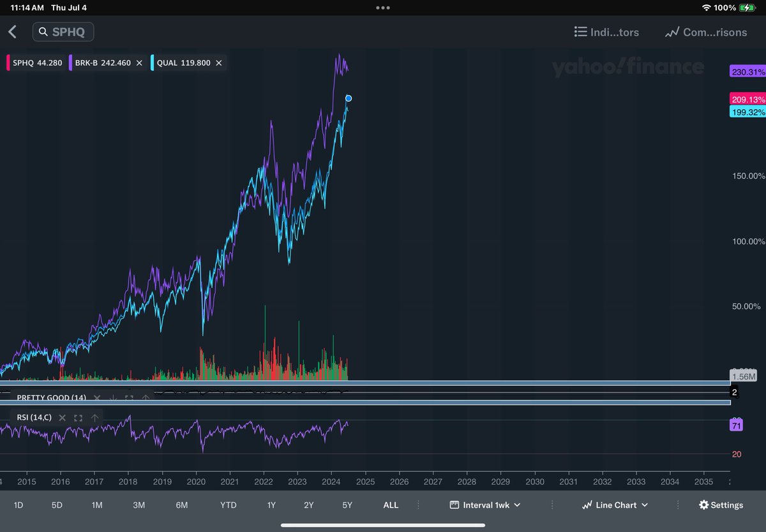Viewport: 766px width, 532px height.
Task: Tap the RSI value 71 label
Action: coord(737,425)
